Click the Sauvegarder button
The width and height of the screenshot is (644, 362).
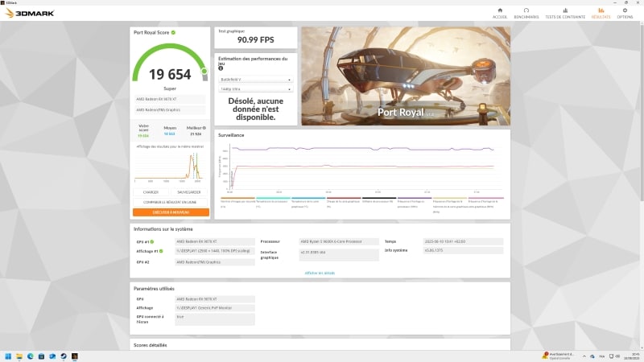click(x=189, y=192)
